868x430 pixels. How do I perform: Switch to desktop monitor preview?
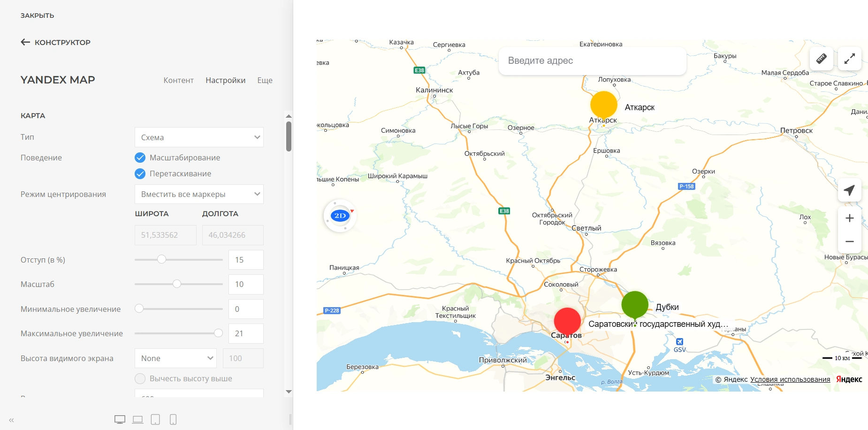120,420
